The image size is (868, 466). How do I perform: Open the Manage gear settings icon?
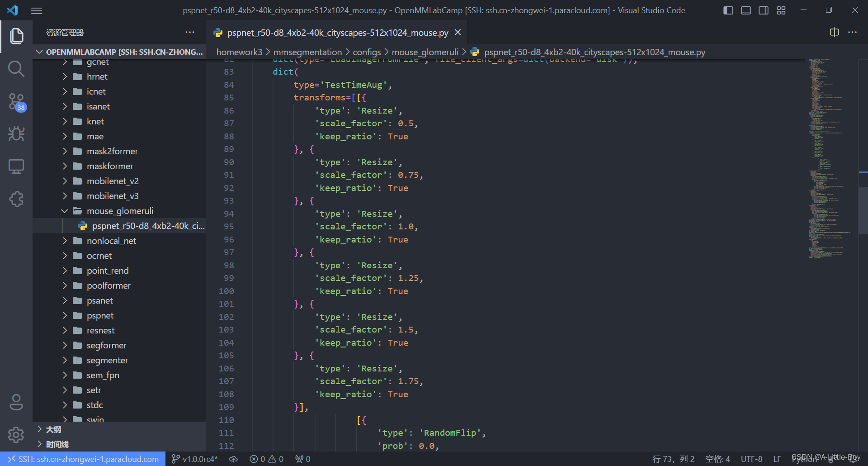point(16,435)
